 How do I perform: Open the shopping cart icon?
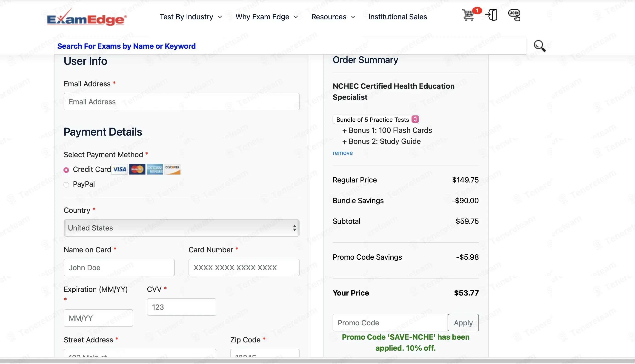pos(468,15)
